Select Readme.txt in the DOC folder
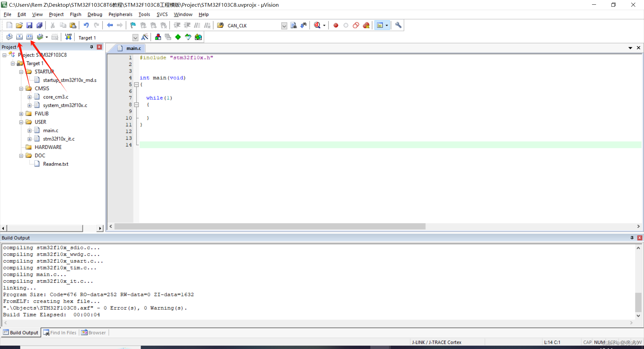The width and height of the screenshot is (644, 349). point(56,164)
